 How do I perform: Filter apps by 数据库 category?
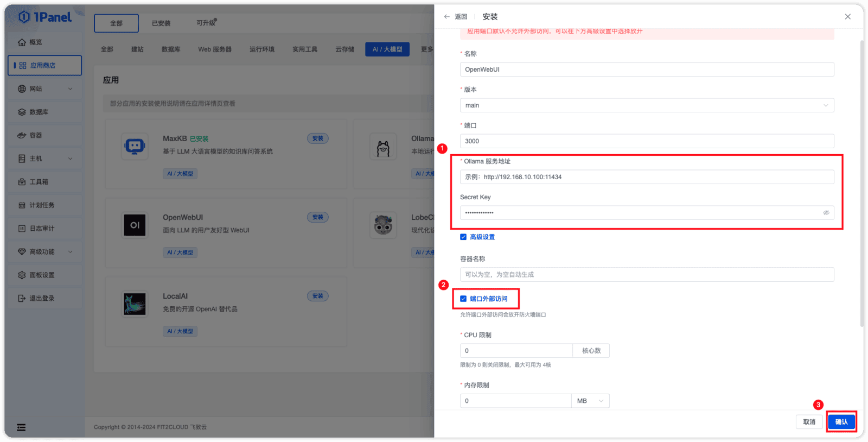[171, 49]
